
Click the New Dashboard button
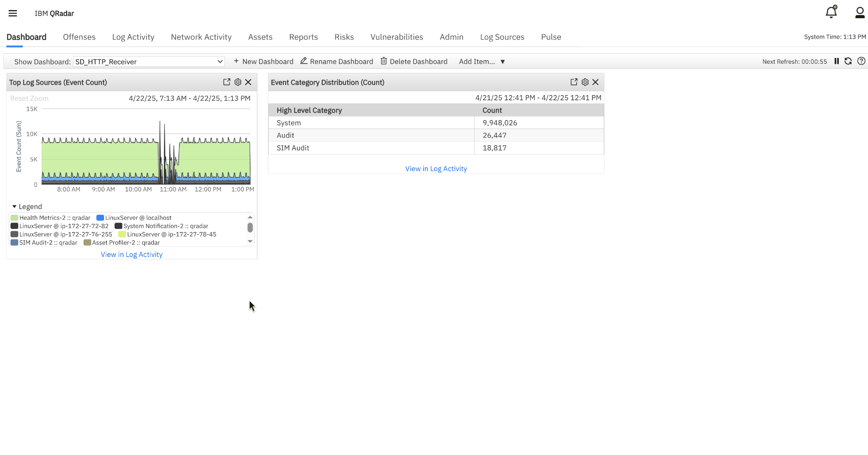(263, 62)
